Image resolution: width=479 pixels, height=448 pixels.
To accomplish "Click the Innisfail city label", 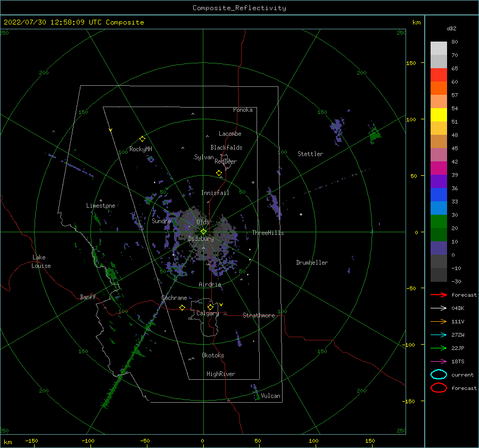I will click(x=215, y=193).
